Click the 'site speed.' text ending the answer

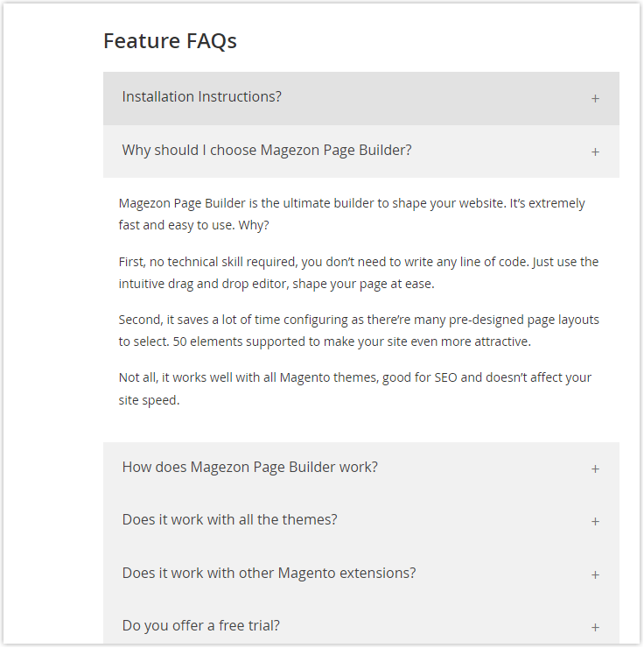click(x=149, y=400)
